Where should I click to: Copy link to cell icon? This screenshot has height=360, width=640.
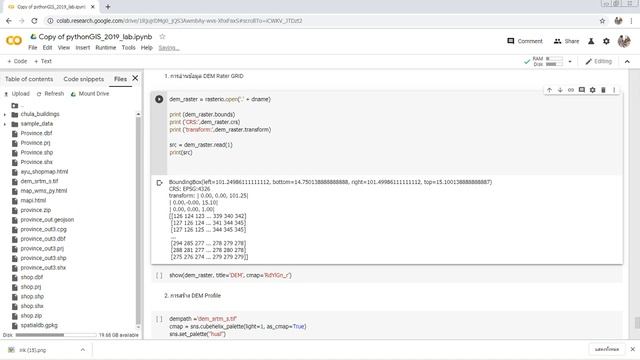point(571,90)
